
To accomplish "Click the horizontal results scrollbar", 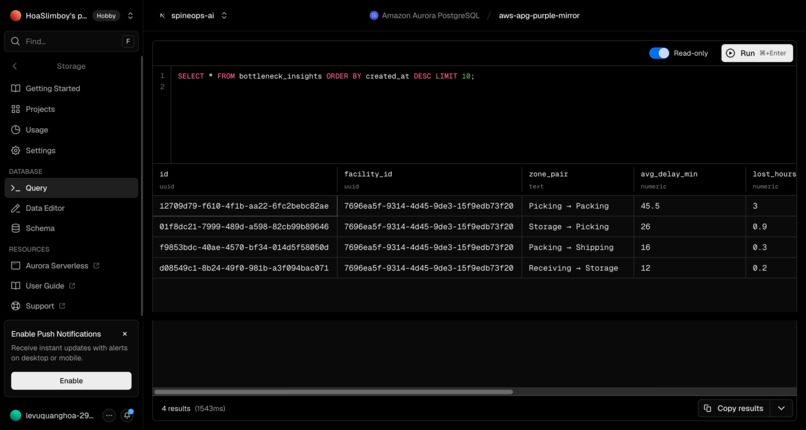I will pyautogui.click(x=334, y=391).
